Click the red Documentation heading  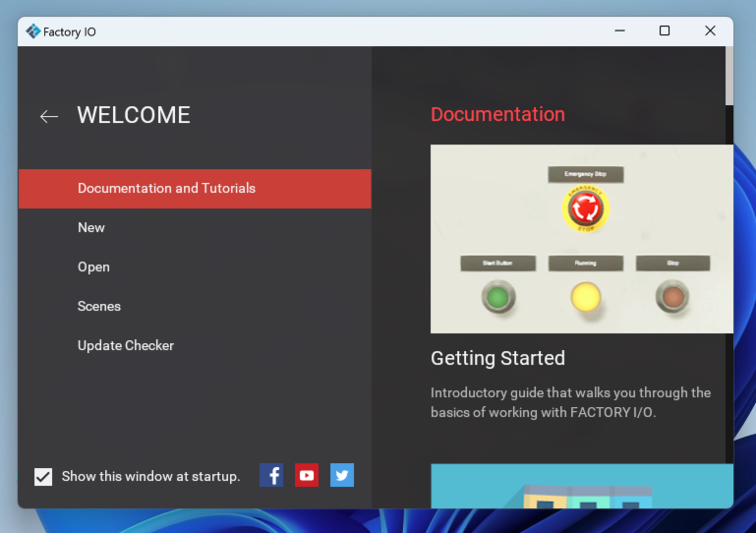point(497,114)
